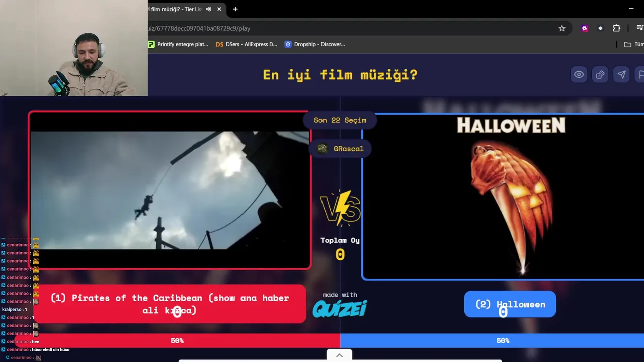Bookmark this page with the star icon
Screen dimensions: 644x362
pos(562,28)
